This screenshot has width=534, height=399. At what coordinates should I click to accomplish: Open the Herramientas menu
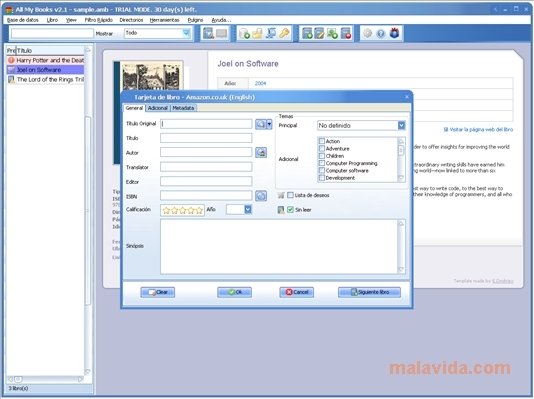pos(164,20)
